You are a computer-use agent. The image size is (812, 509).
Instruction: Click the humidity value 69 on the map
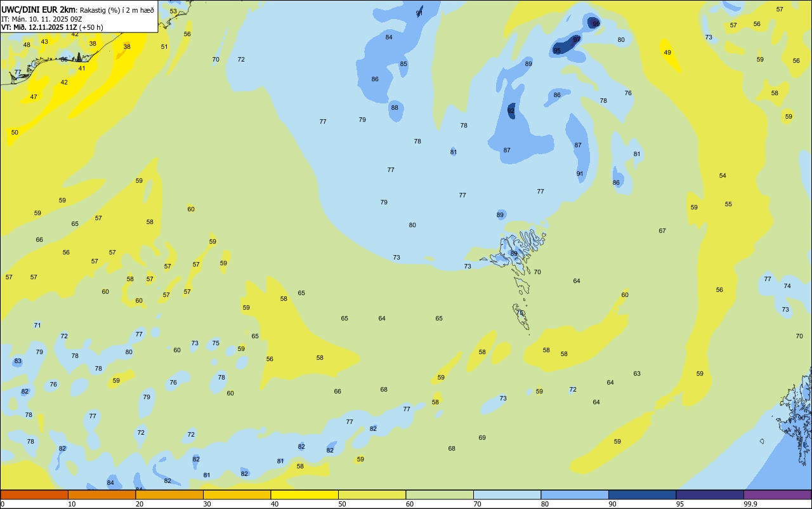482,438
